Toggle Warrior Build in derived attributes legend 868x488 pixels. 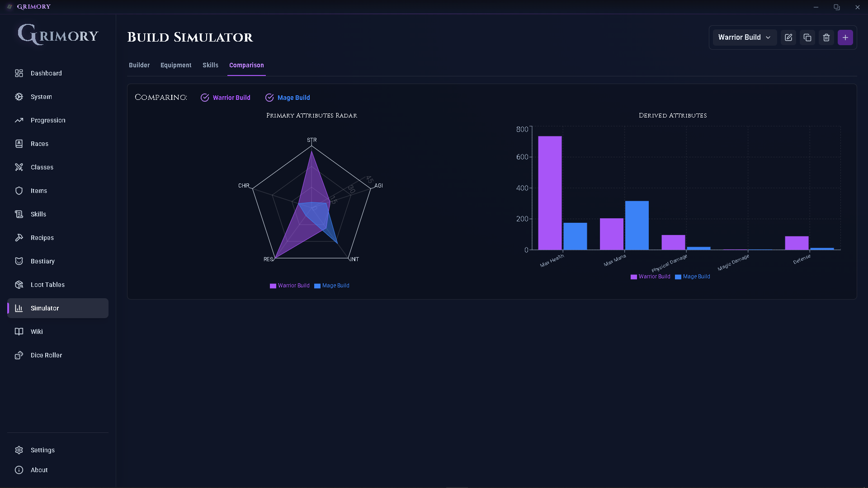pos(654,277)
